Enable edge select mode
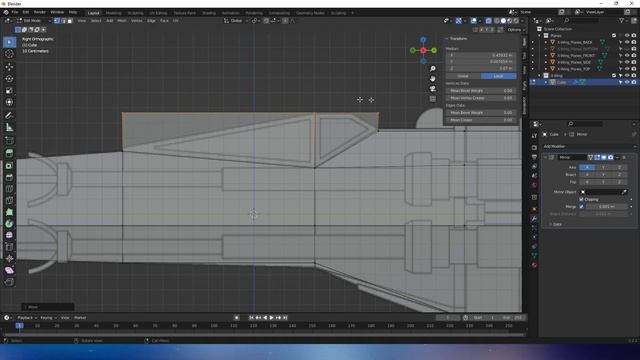This screenshot has height=360, width=640. (63, 20)
